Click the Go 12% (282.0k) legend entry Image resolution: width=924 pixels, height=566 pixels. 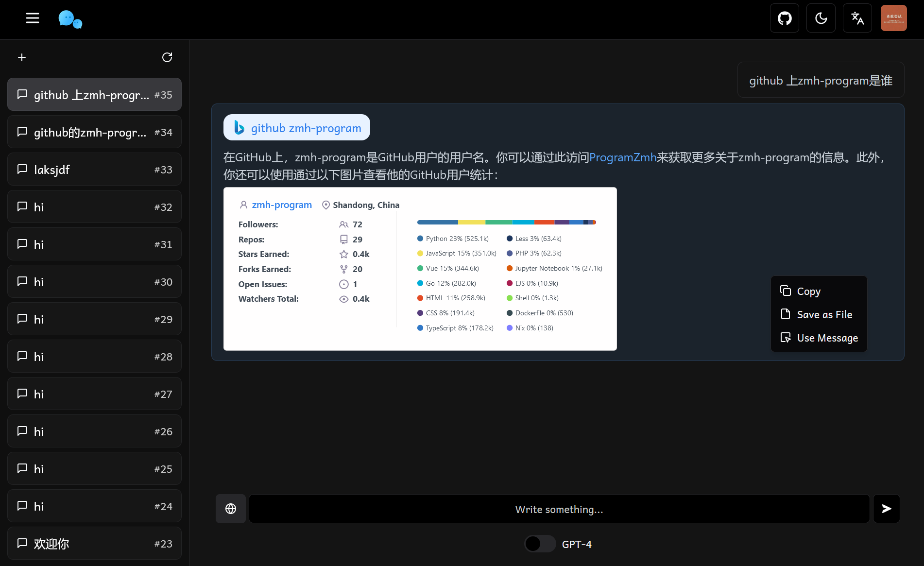pyautogui.click(x=447, y=283)
